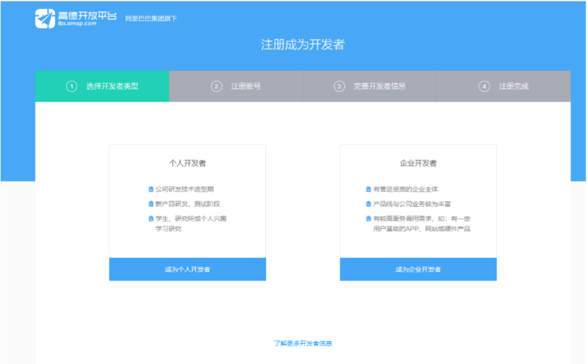Click the circled number 3 step icon
Viewport: 588px width, 364px height.
pyautogui.click(x=339, y=86)
